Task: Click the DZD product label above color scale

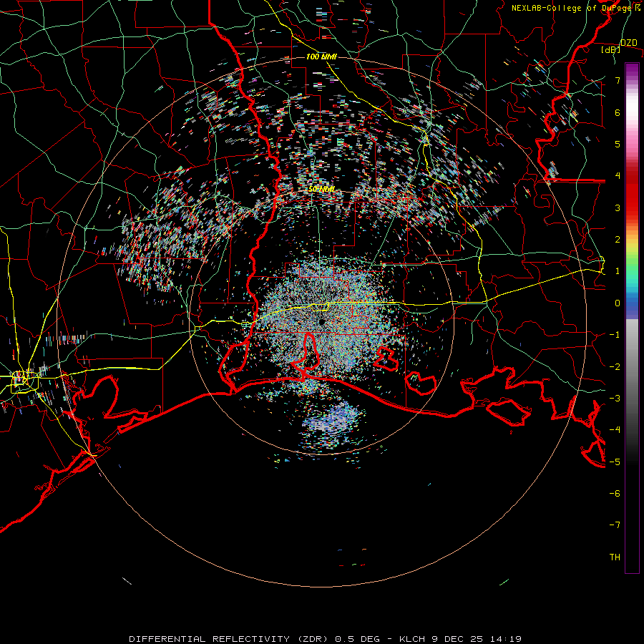Action: tap(628, 43)
